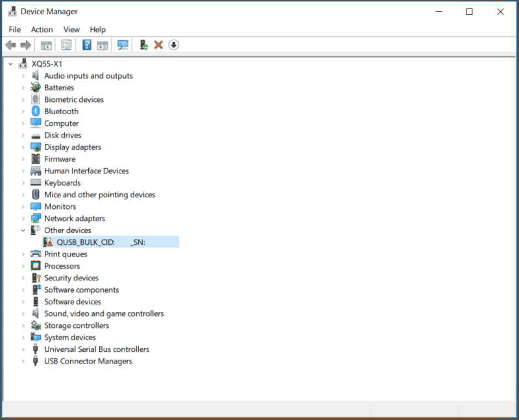Select the Human Interface Devices item
Viewport: 519px width, 420px height.
tap(86, 171)
